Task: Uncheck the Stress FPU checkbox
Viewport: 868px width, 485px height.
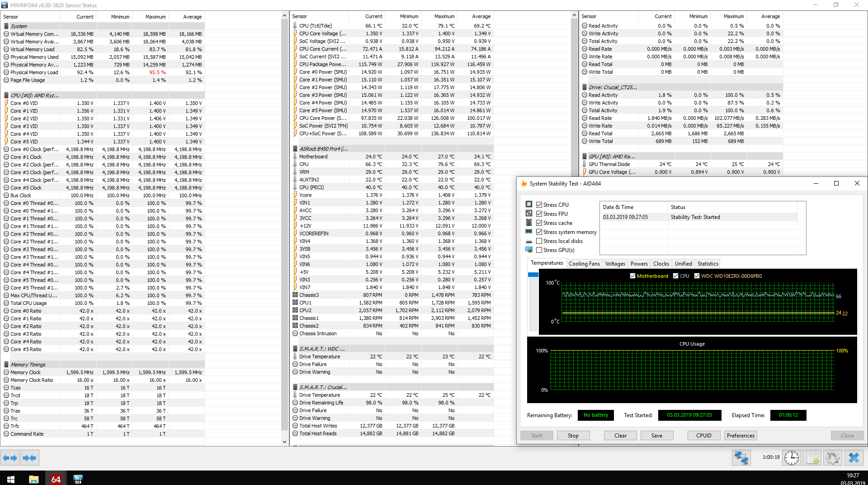Action: click(539, 214)
